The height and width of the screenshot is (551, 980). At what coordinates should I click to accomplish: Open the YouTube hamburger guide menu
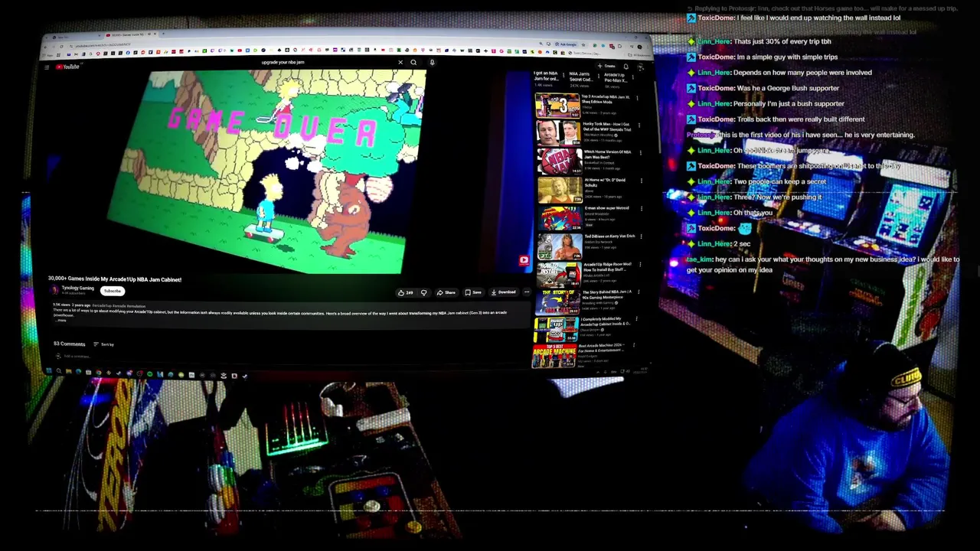click(x=47, y=67)
